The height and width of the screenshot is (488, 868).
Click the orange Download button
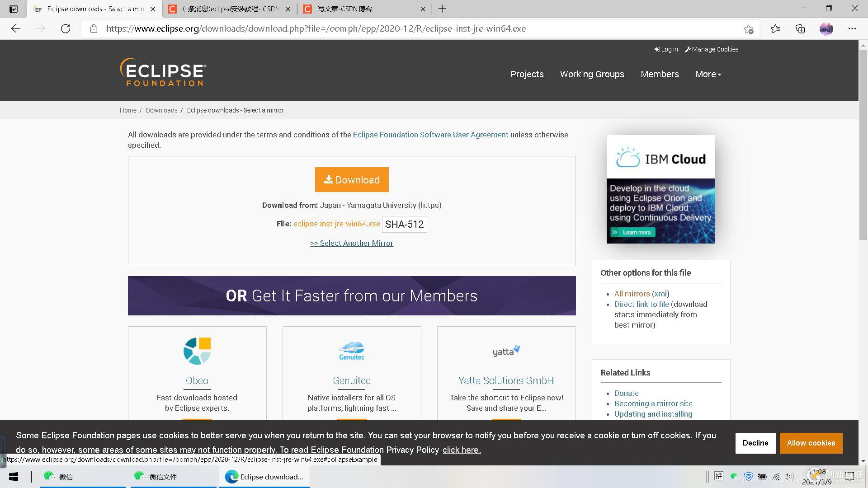(351, 179)
